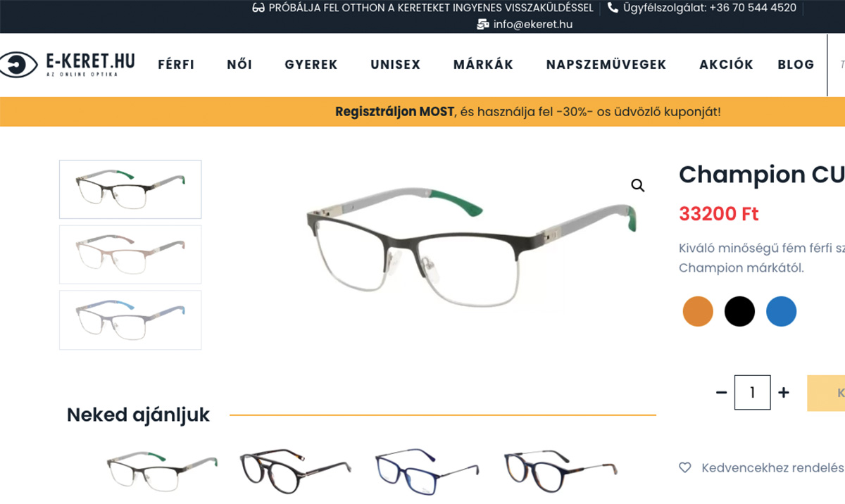Click the quantity input field
Image resolution: width=845 pixels, height=504 pixels.
tap(752, 392)
